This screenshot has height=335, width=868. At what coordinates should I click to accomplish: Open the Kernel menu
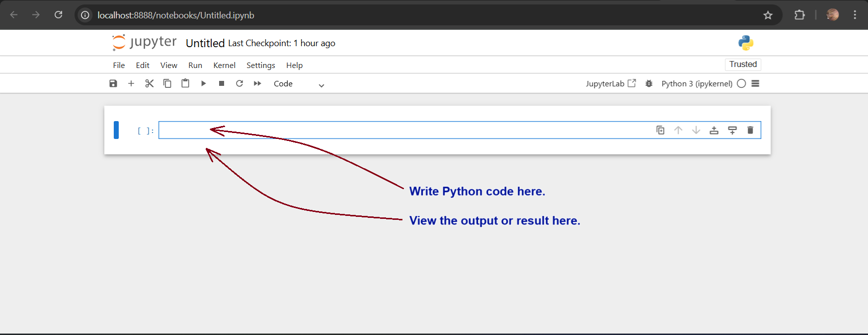click(x=224, y=65)
